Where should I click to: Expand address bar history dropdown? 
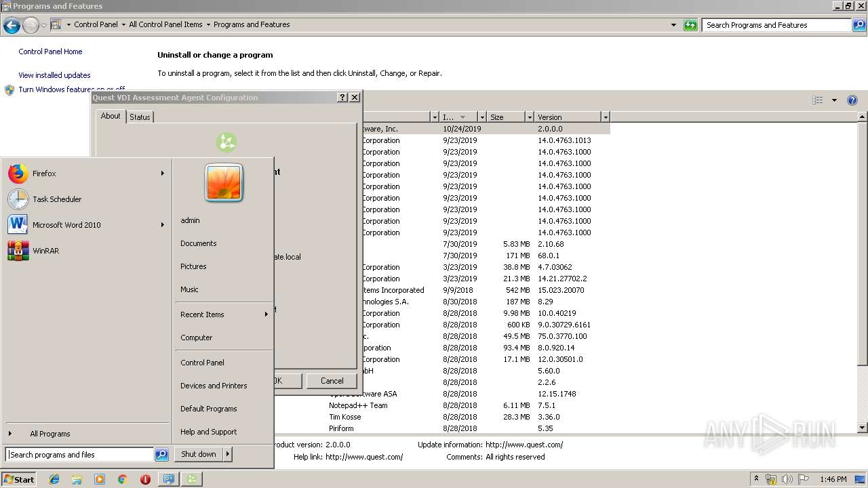click(673, 25)
